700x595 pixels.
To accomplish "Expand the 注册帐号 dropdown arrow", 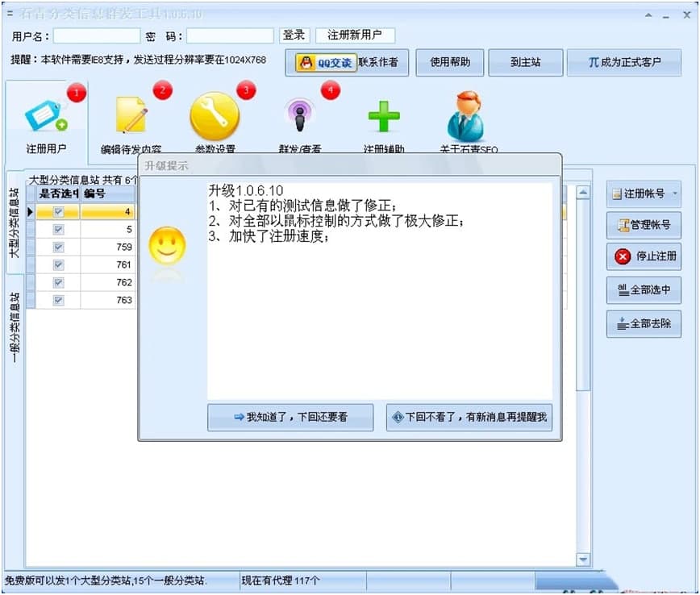I will click(675, 193).
